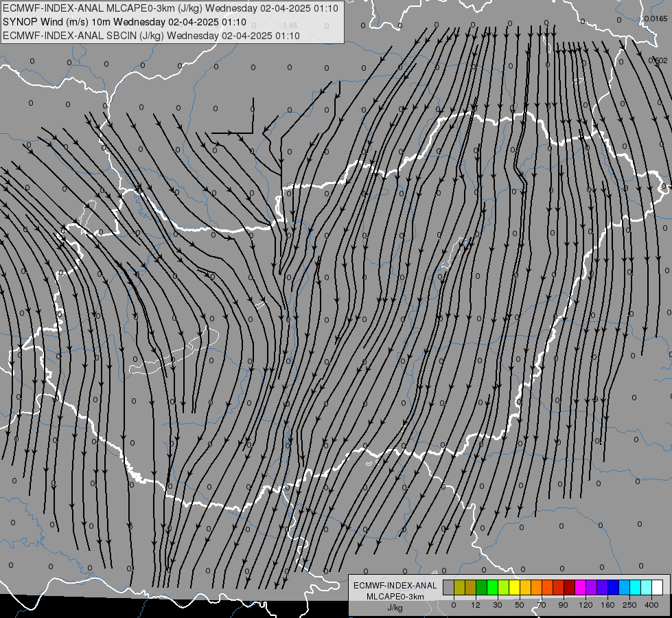Select the gray legend swatch below 0
The image size is (672, 618).
pyautogui.click(x=449, y=587)
